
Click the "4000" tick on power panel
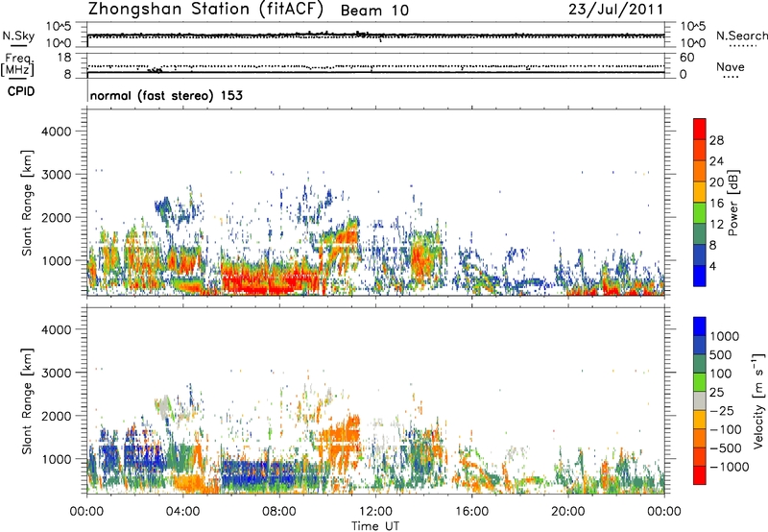click(x=56, y=132)
